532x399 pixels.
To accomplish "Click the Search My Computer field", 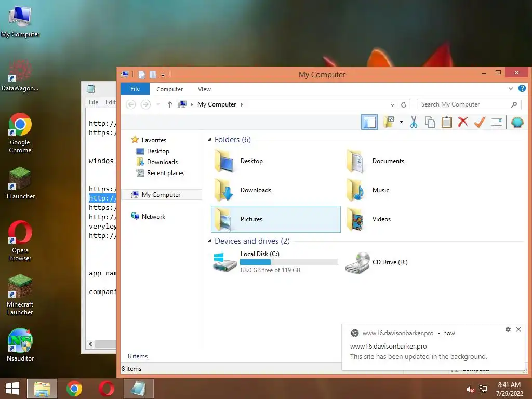I will tap(469, 104).
